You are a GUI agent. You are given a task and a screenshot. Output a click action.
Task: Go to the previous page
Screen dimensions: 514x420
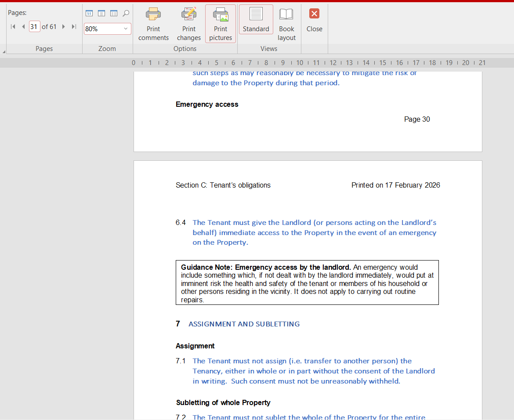[23, 27]
